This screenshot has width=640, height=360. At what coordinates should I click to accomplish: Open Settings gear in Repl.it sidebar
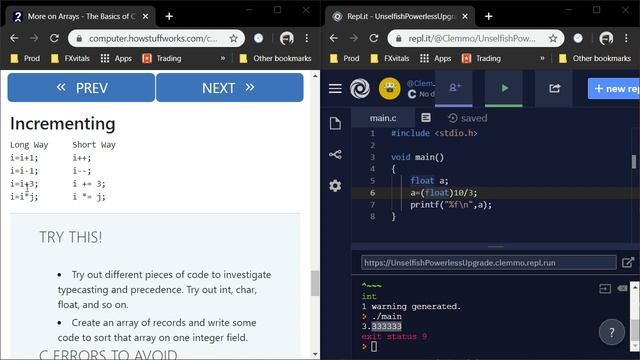click(335, 186)
